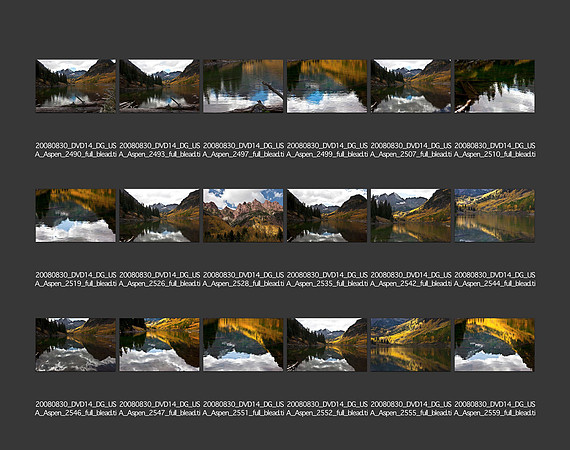Choose the Aspen_2510 thumbnail
570x450 pixels.
coord(494,86)
